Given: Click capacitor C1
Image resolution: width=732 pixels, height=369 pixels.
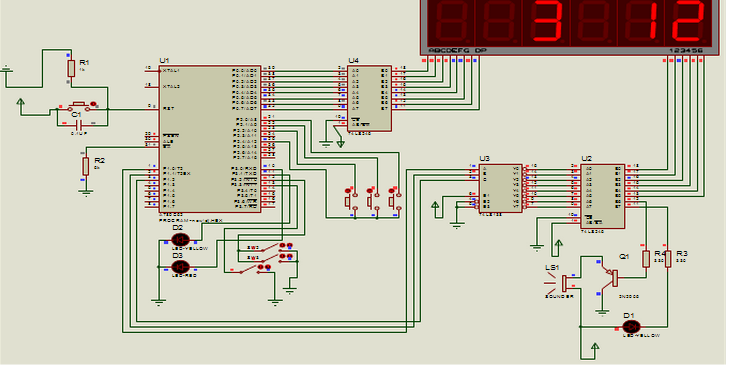Looking at the screenshot, I should 78,124.
